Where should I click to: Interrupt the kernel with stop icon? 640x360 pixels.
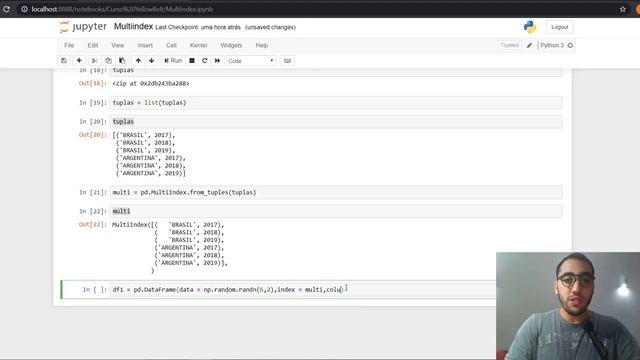click(192, 61)
